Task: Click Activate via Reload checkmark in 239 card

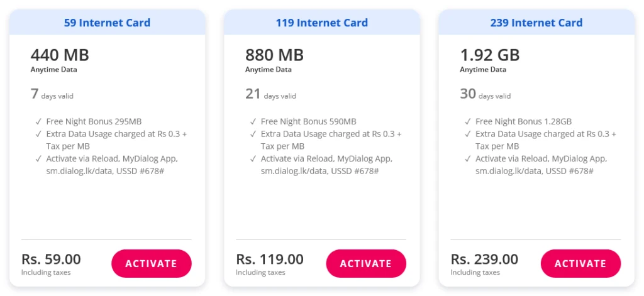Action: [468, 159]
